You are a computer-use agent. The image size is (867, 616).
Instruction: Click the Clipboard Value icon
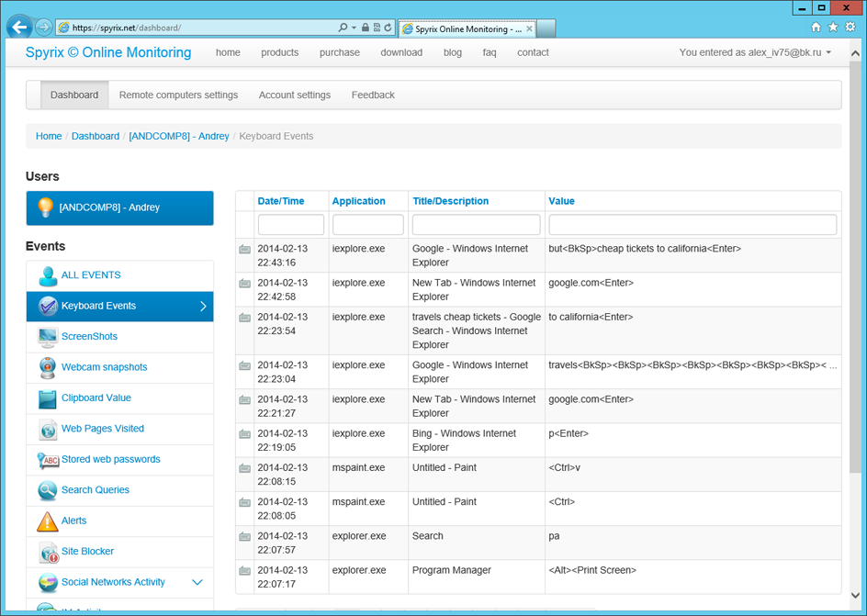[48, 398]
